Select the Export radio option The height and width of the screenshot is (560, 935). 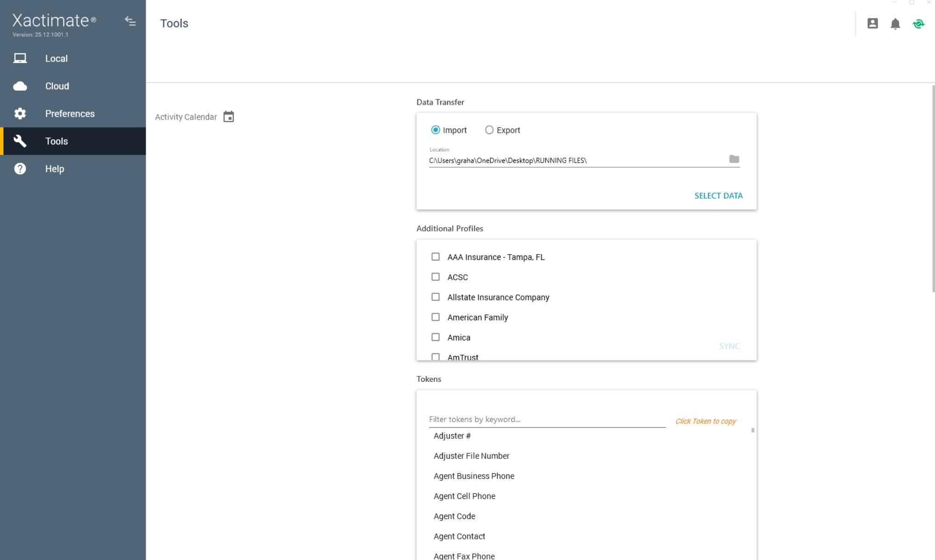pos(489,130)
